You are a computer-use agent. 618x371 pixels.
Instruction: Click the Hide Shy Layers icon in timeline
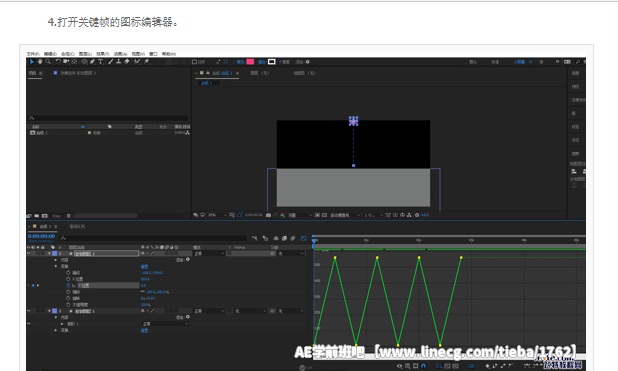pyautogui.click(x=276, y=238)
